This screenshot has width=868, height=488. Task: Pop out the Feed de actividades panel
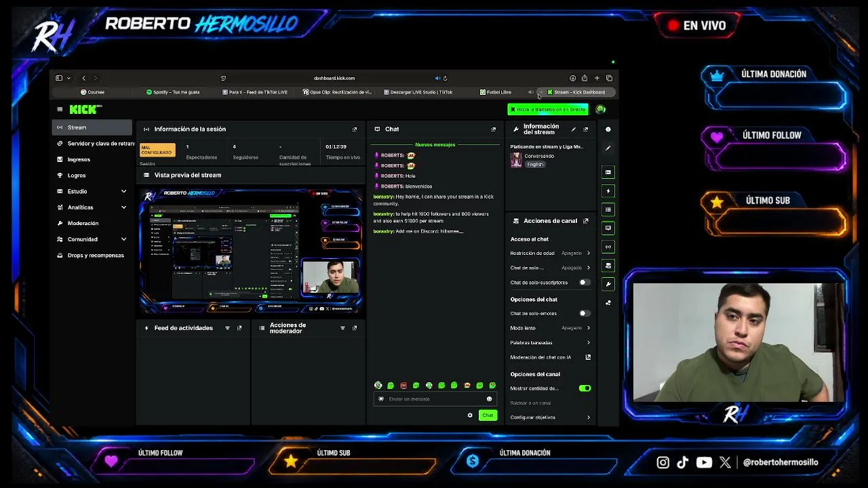(x=239, y=328)
